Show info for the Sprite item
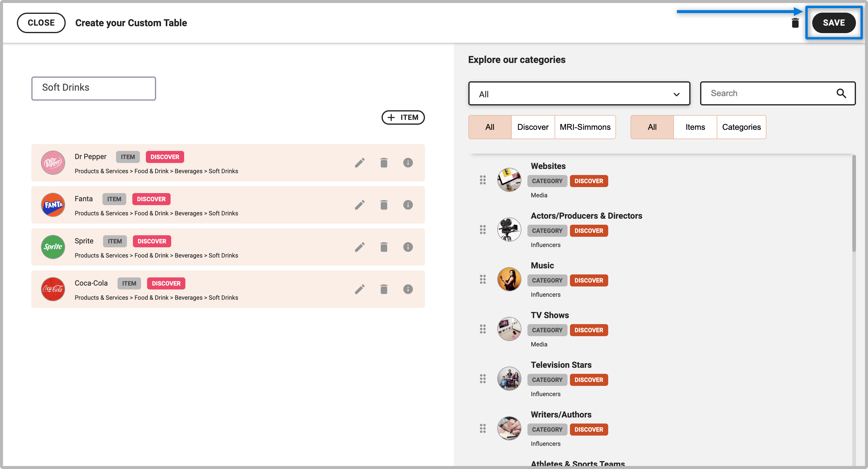868x469 pixels. (x=408, y=247)
